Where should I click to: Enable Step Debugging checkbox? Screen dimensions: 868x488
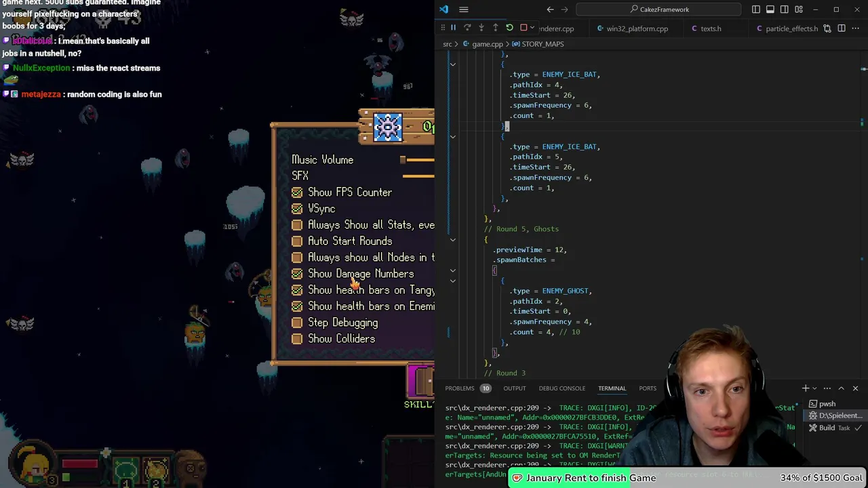pyautogui.click(x=297, y=323)
